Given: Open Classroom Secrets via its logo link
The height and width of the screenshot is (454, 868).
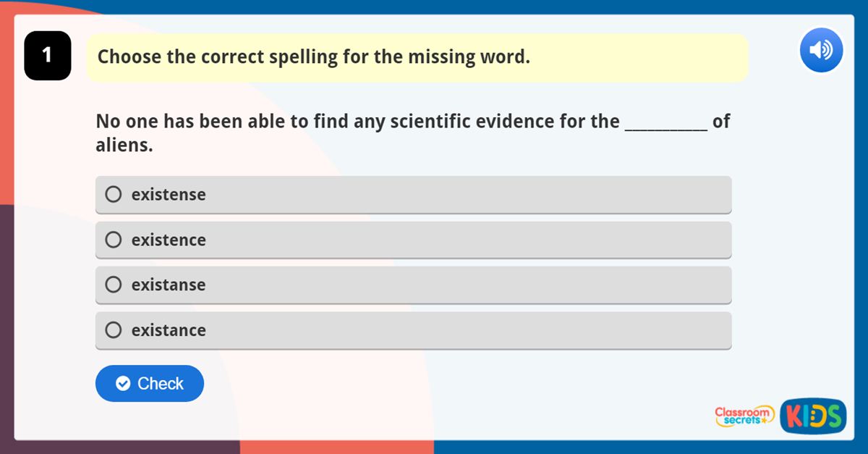Looking at the screenshot, I should [744, 416].
